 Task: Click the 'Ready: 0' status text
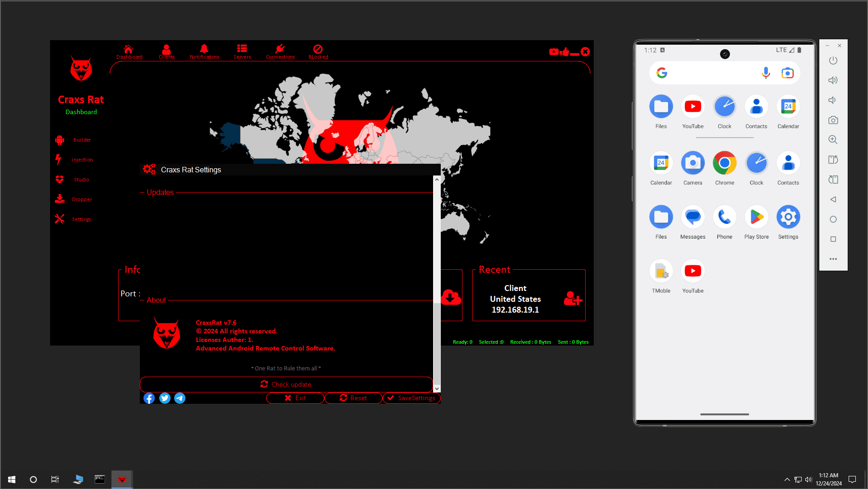[x=462, y=342]
